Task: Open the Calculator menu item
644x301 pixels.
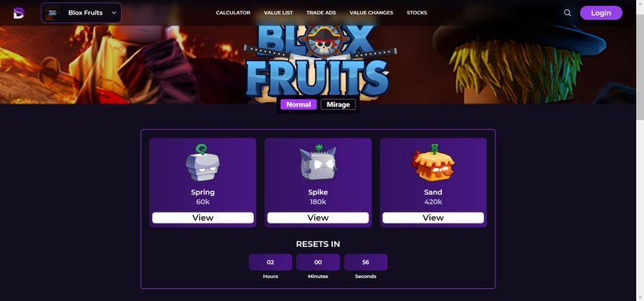Action: [233, 13]
